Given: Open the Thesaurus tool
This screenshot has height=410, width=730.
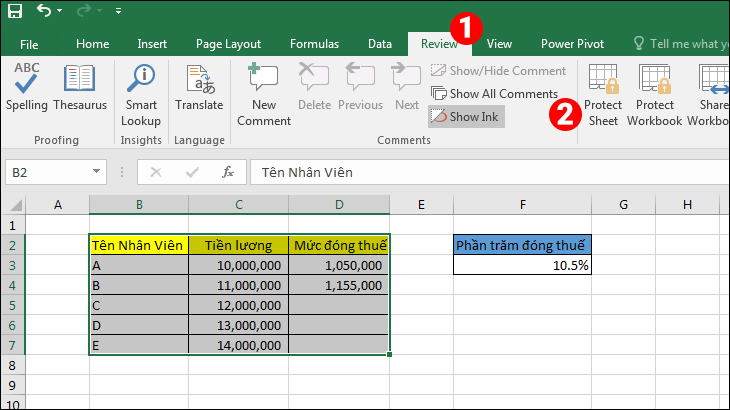Looking at the screenshot, I should 80,88.
